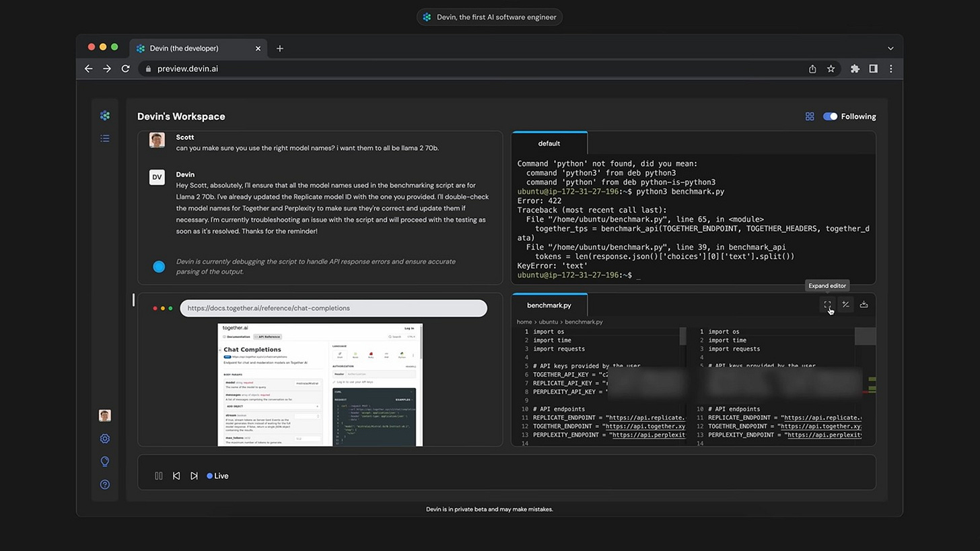Open the sessions list icon in sidebar

tap(105, 139)
